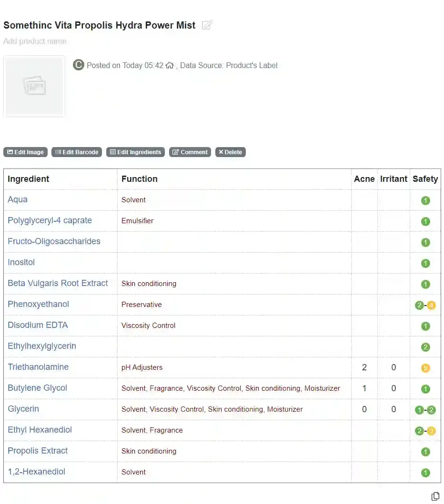This screenshot has width=444, height=504.
Task: Click safety badge in Fructo-Oligosaccharides row
Action: (425, 242)
